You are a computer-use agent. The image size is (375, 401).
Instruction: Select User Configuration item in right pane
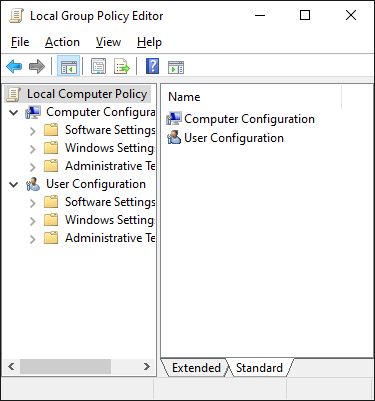pyautogui.click(x=225, y=138)
